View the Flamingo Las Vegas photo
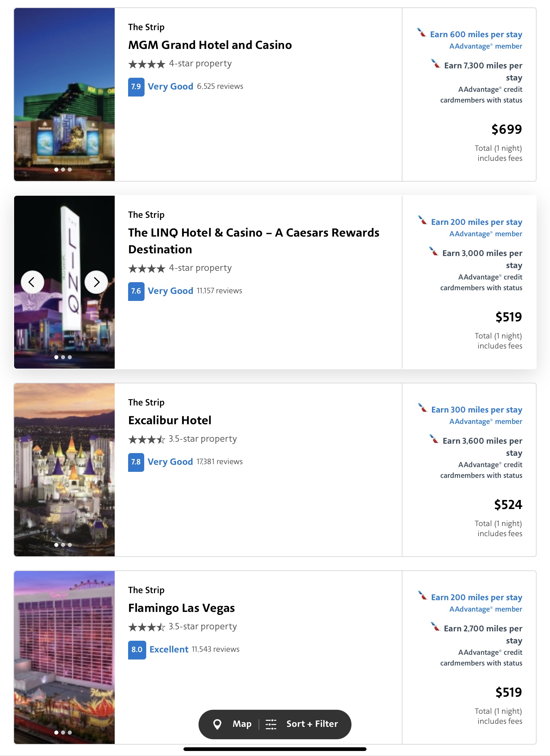Image resolution: width=550 pixels, height=756 pixels. point(64,657)
